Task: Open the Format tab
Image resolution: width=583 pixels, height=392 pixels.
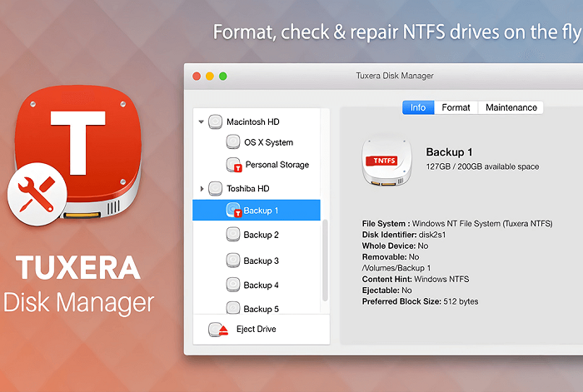Action: point(456,107)
